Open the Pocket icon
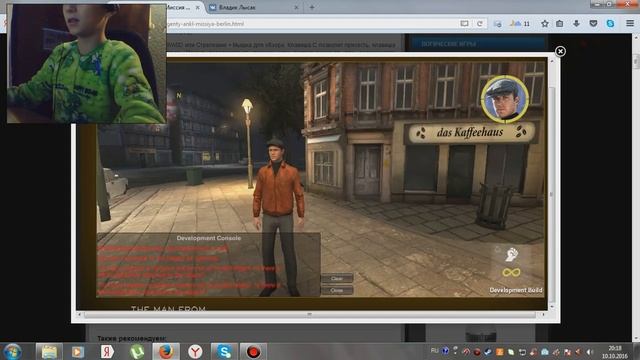Viewport: 640px width, 360px height. tap(593, 24)
